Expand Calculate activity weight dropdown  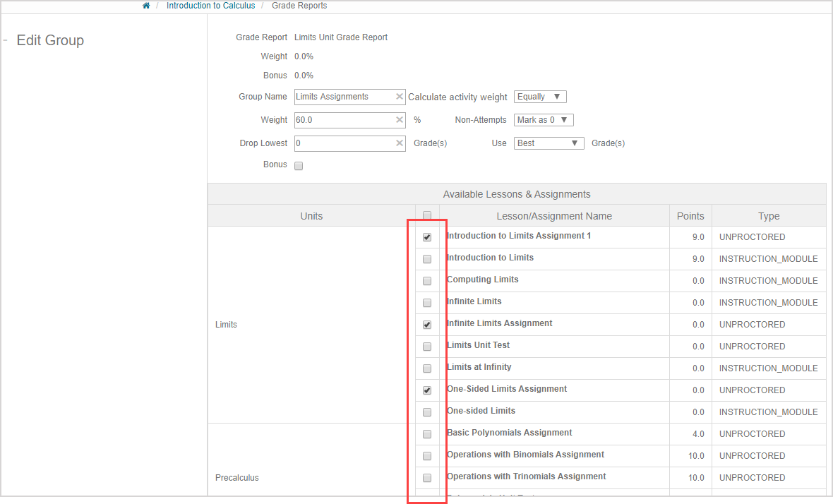[x=539, y=97]
